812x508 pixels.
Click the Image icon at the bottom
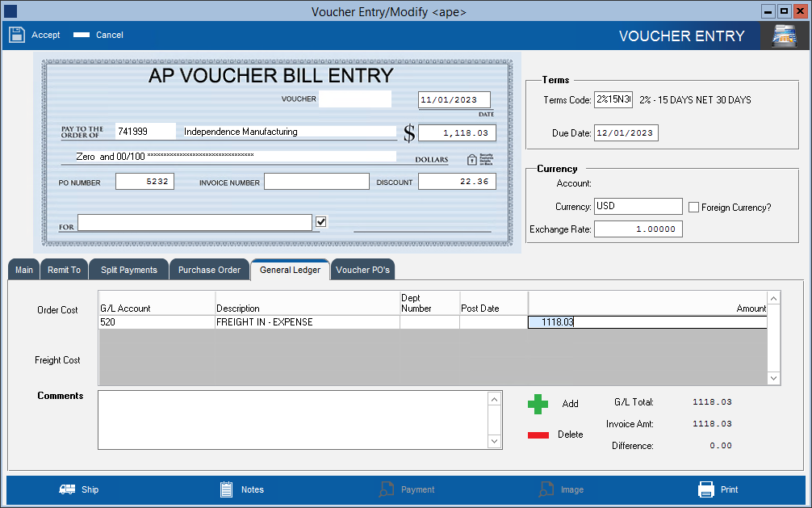545,489
